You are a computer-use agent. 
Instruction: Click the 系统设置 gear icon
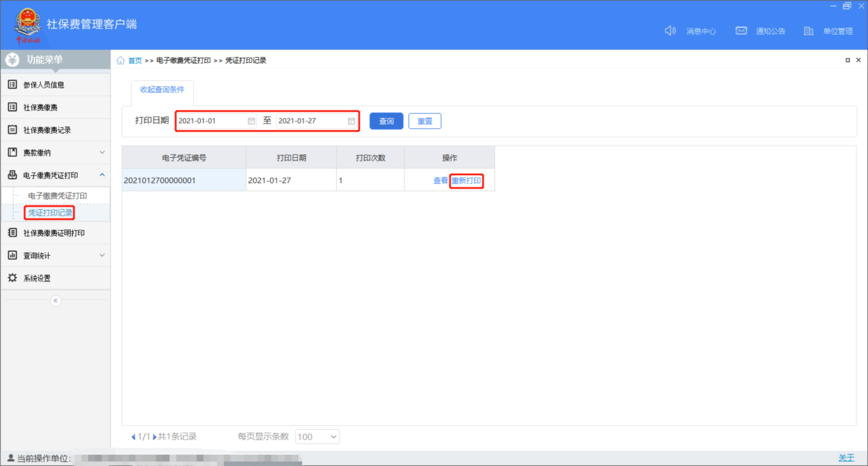(x=12, y=278)
